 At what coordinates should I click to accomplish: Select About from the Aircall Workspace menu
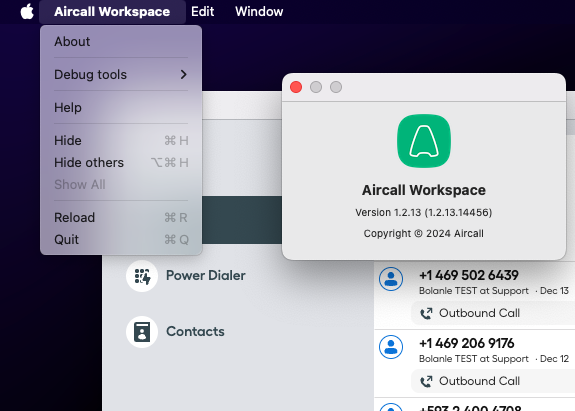coord(121,41)
